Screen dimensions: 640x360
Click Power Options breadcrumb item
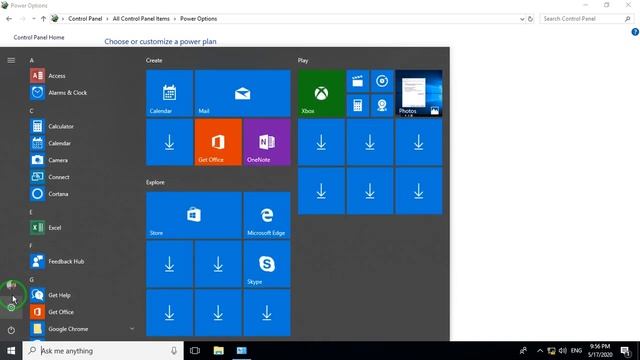tap(198, 19)
